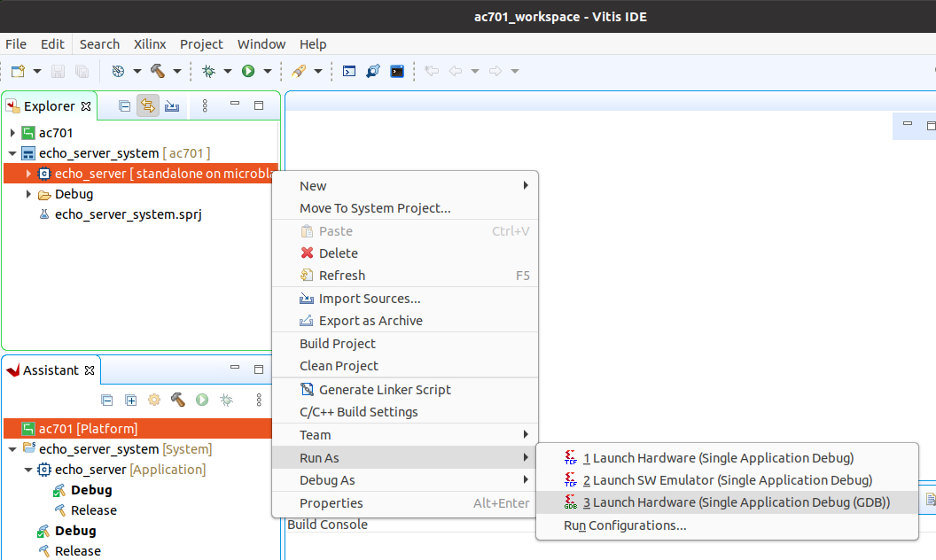Collapse the echo_server_system tree node
936x560 pixels.
pyautogui.click(x=12, y=153)
